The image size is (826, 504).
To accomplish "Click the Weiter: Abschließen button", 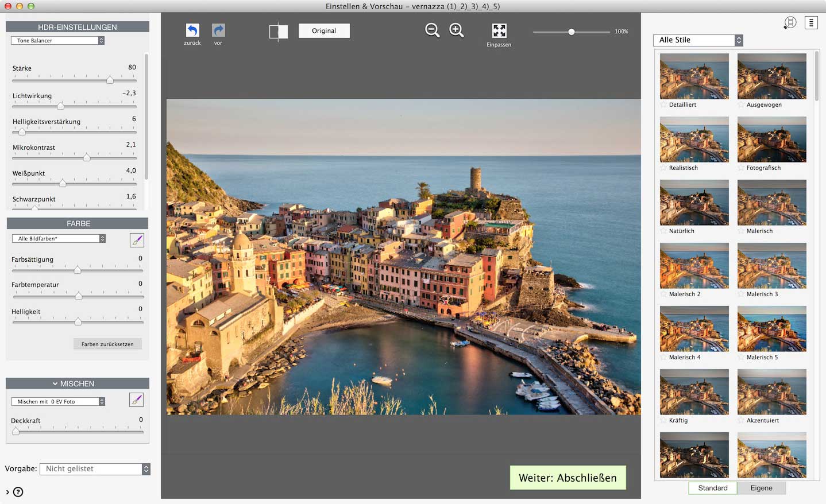I will 568,478.
